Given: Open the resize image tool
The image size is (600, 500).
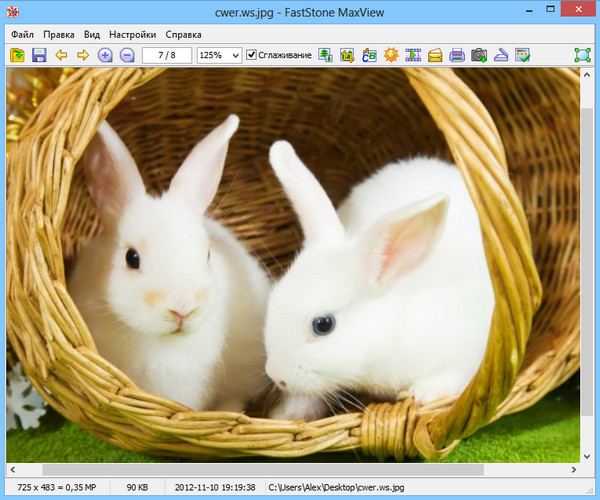Looking at the screenshot, I should [326, 55].
